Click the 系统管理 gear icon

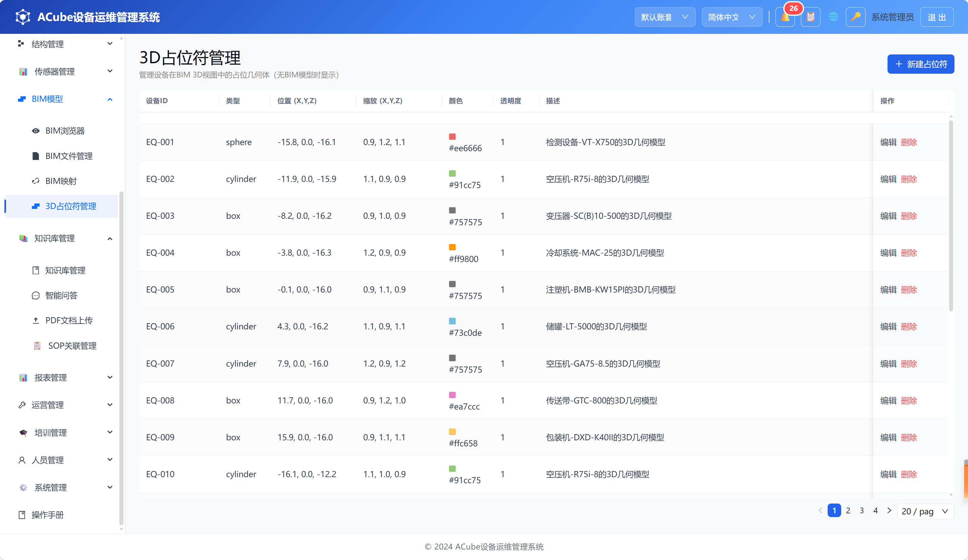23,487
